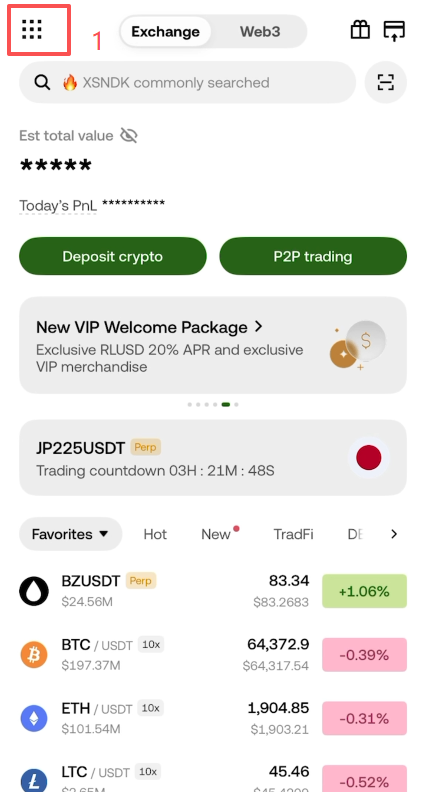Tap the P2P trading button
This screenshot has height=792, width=426.
pyautogui.click(x=313, y=256)
